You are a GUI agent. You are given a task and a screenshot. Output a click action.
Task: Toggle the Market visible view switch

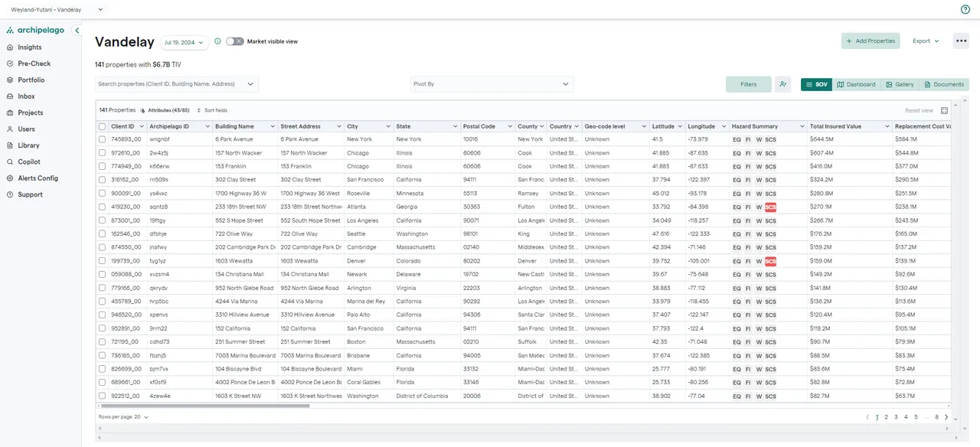tap(234, 41)
